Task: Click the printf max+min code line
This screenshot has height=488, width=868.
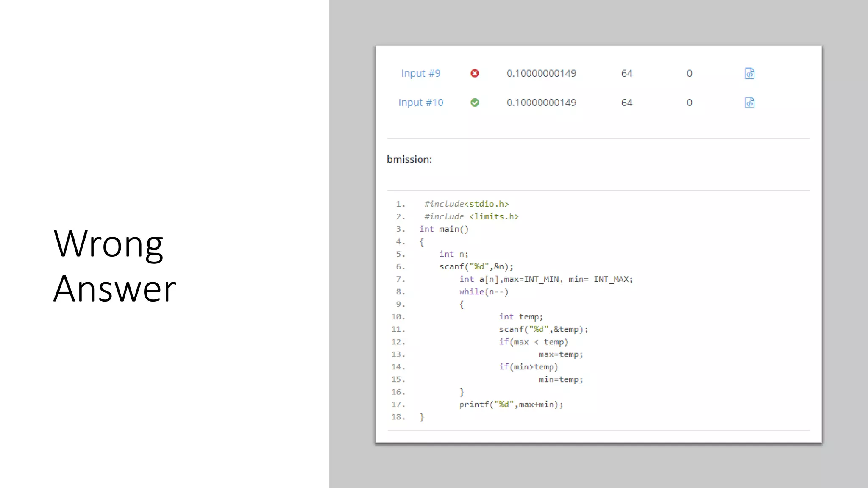Action: (511, 405)
